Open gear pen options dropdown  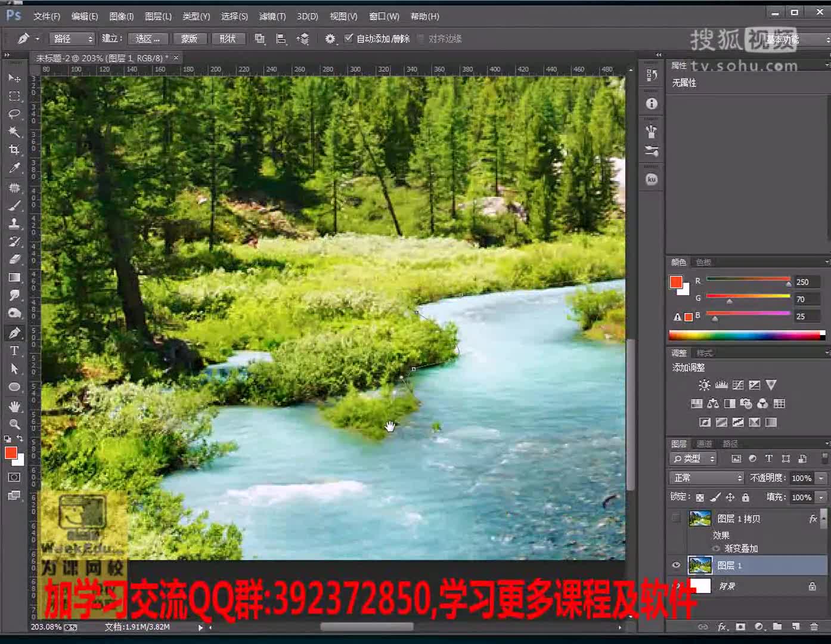point(330,39)
